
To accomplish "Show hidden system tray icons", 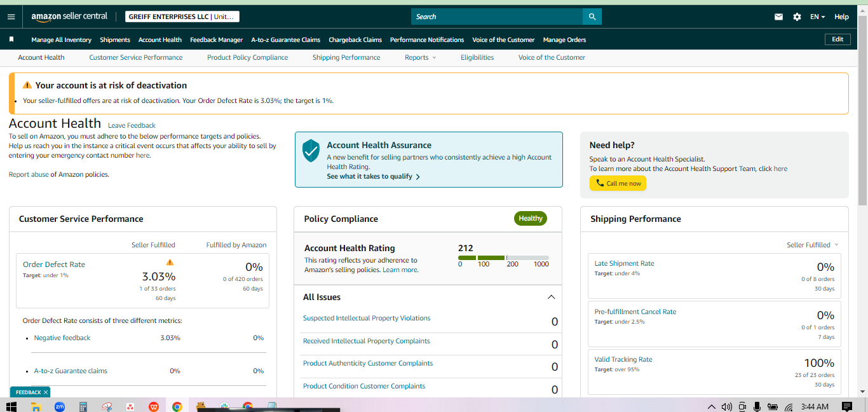I will point(711,406).
